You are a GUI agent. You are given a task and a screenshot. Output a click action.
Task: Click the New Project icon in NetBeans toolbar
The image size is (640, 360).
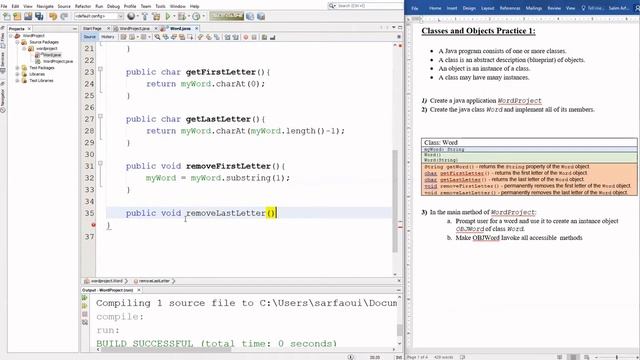[17, 16]
